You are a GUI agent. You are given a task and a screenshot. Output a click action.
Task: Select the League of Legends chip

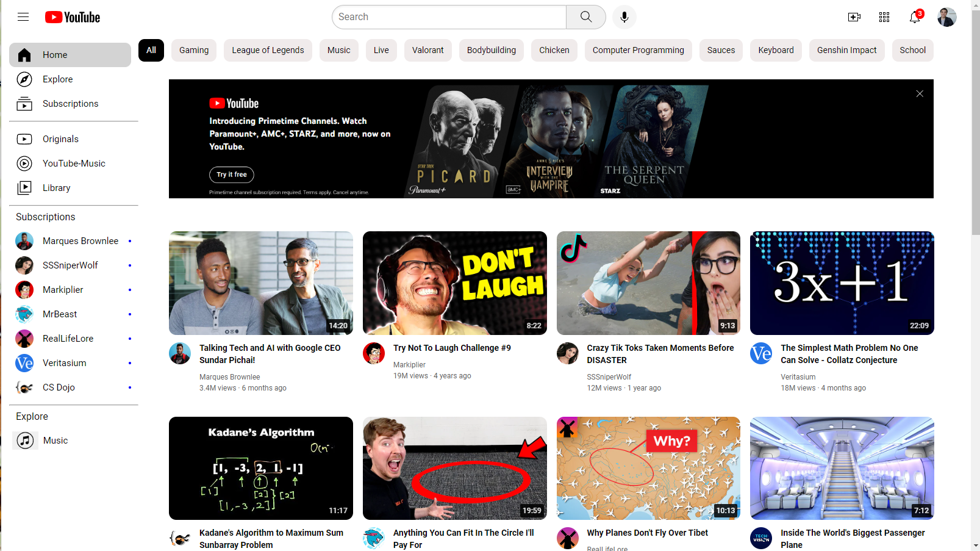point(268,50)
